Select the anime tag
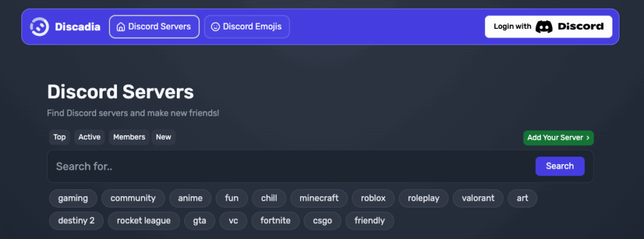This screenshot has height=239, width=644. click(190, 198)
